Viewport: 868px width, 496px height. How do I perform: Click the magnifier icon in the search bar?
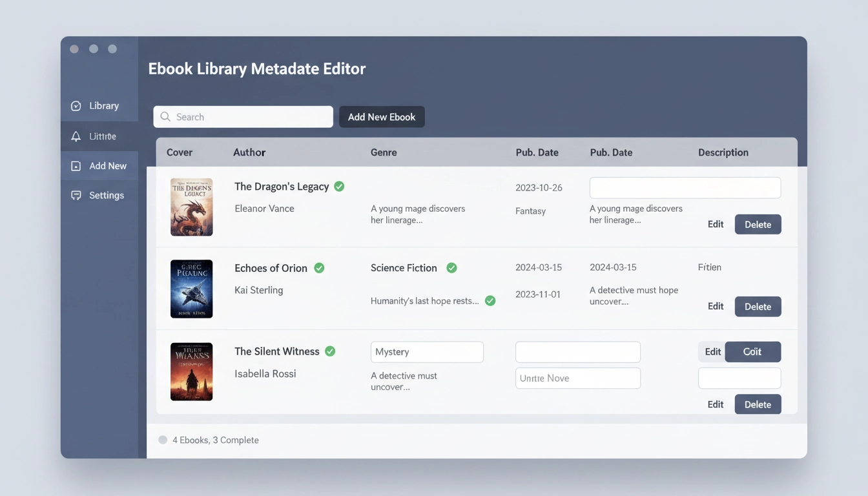(165, 117)
